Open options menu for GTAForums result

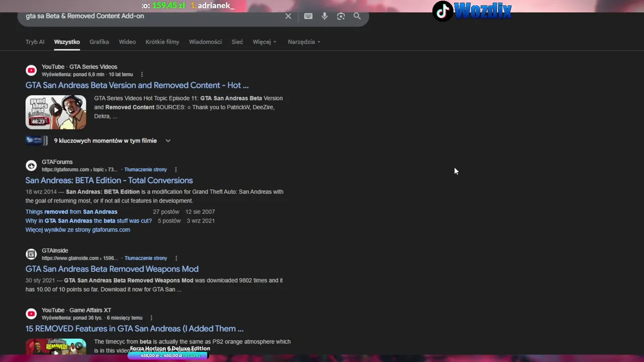click(176, 169)
